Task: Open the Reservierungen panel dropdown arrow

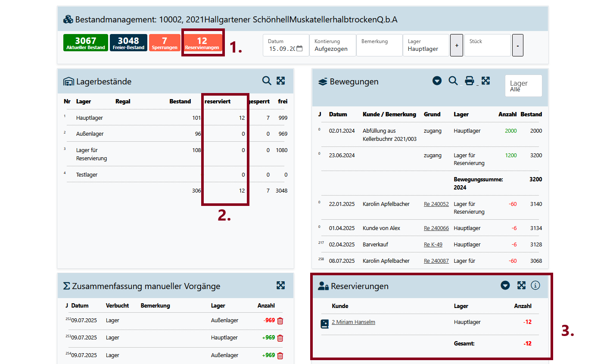Action: (x=505, y=285)
